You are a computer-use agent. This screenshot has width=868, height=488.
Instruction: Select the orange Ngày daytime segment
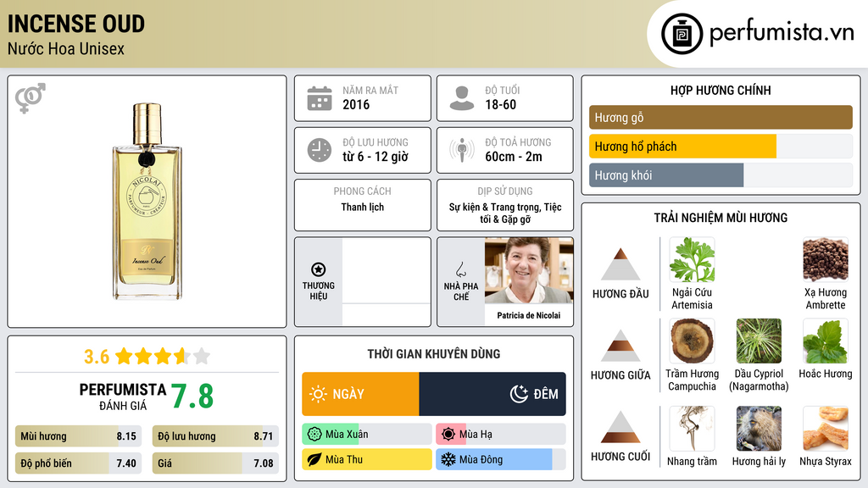click(360, 394)
